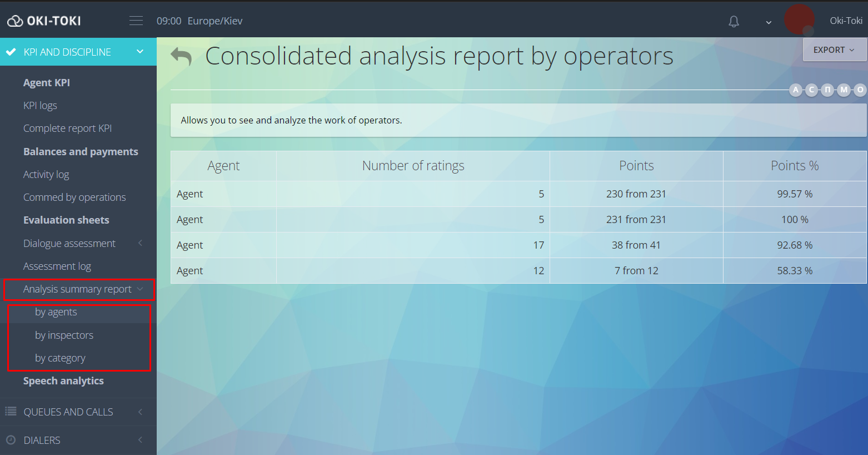
Task: Open the EXPORT dropdown
Action: click(834, 50)
